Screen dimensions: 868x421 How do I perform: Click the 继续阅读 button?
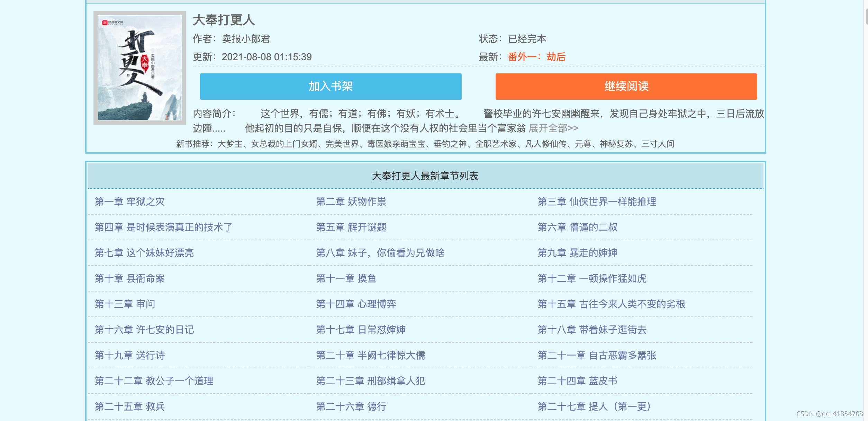pos(626,87)
